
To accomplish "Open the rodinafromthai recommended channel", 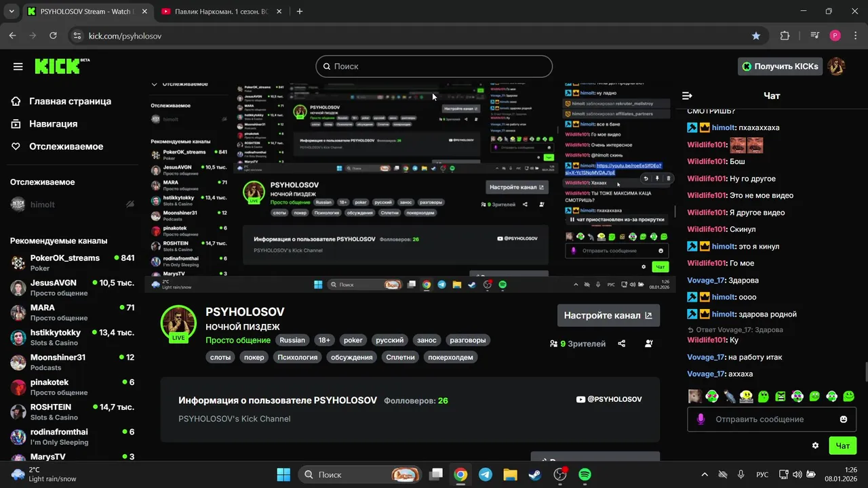I will point(72,436).
